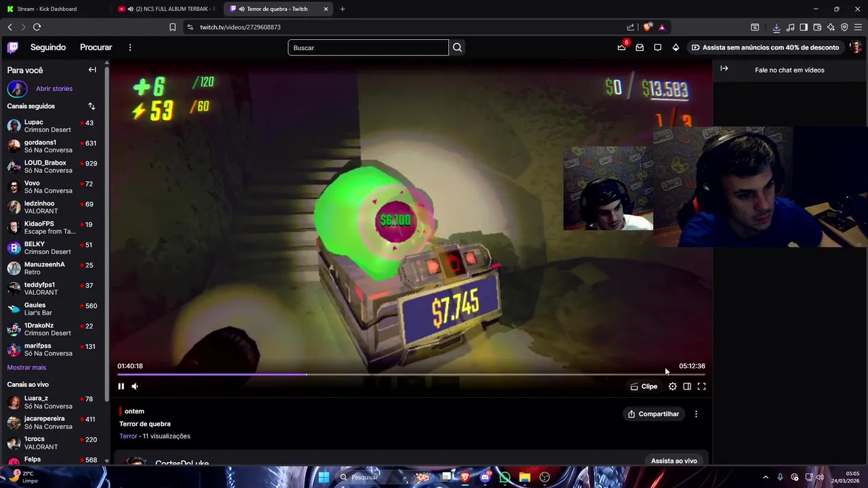Mute the video player volume
Image resolution: width=868 pixels, height=488 pixels.
[135, 386]
